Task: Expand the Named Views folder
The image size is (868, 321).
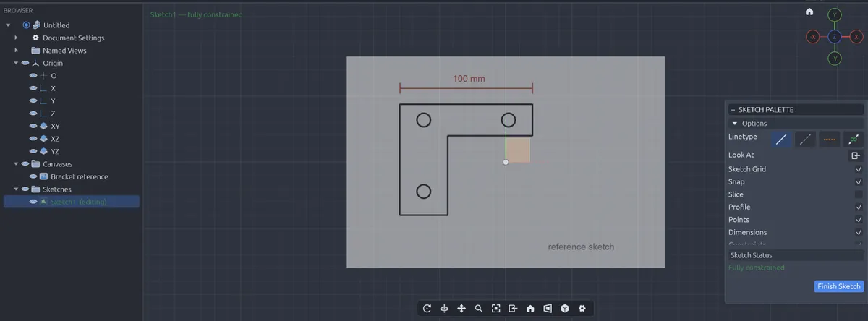Action: 17,51
